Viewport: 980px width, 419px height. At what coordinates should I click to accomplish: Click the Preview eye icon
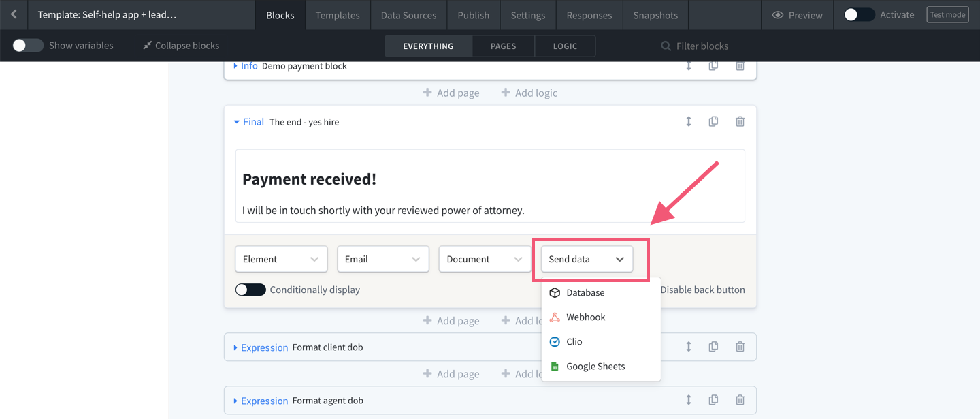(777, 15)
